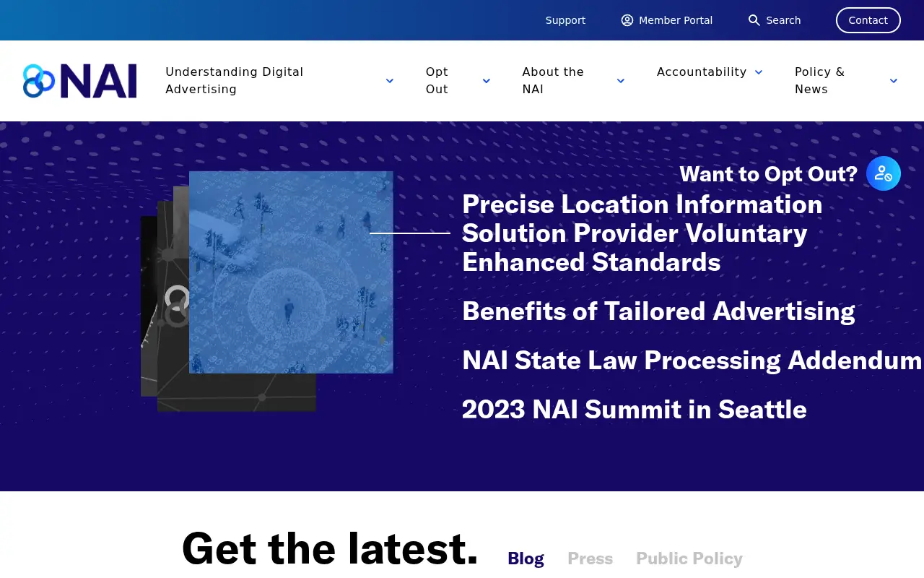Open 2023 NAI Summit in Seattle
This screenshot has height=578, width=924.
click(x=635, y=410)
